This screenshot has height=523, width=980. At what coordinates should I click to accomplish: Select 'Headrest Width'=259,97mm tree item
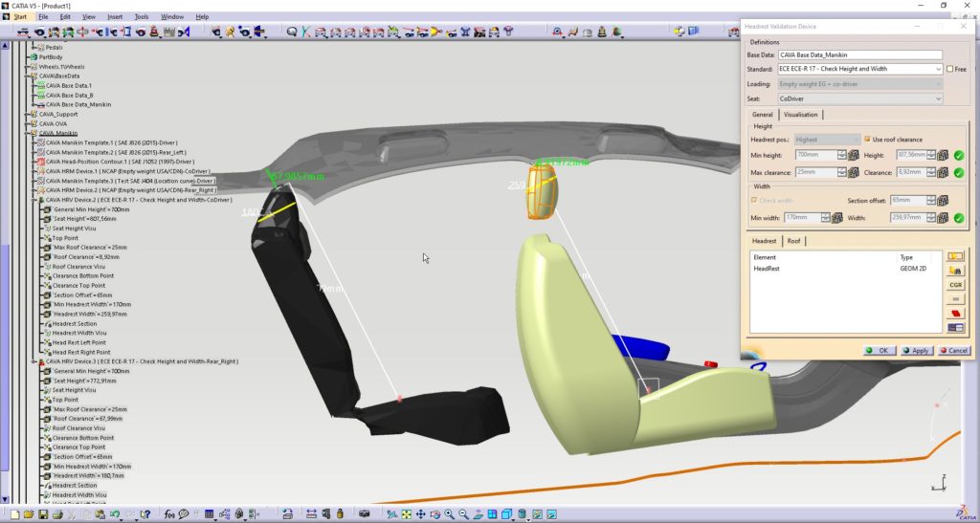pos(84,314)
